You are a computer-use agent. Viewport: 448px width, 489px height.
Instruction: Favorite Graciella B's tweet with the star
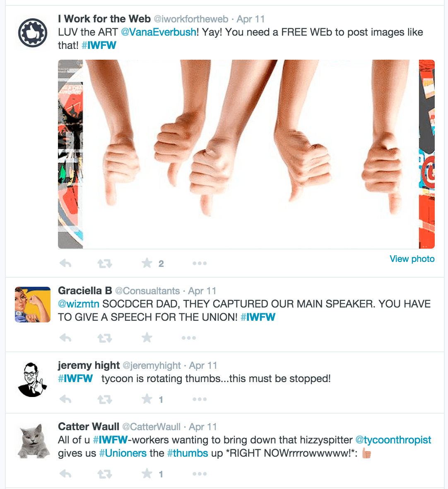pos(147,337)
